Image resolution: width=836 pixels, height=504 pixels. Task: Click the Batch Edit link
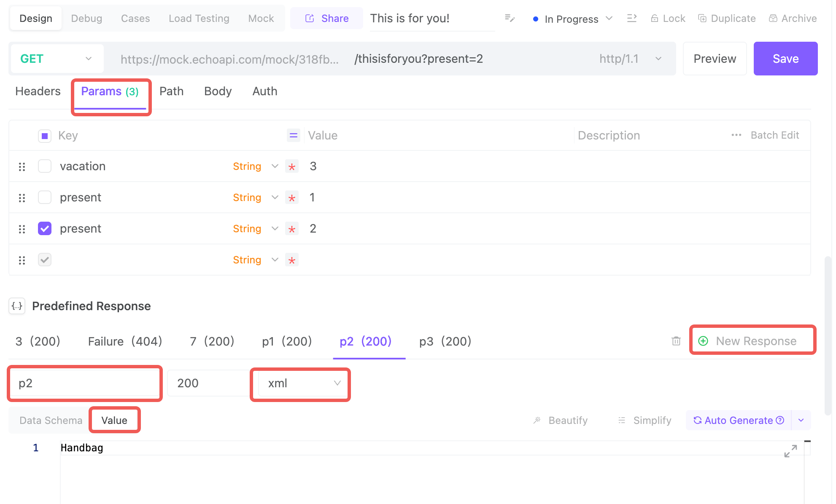click(x=775, y=135)
